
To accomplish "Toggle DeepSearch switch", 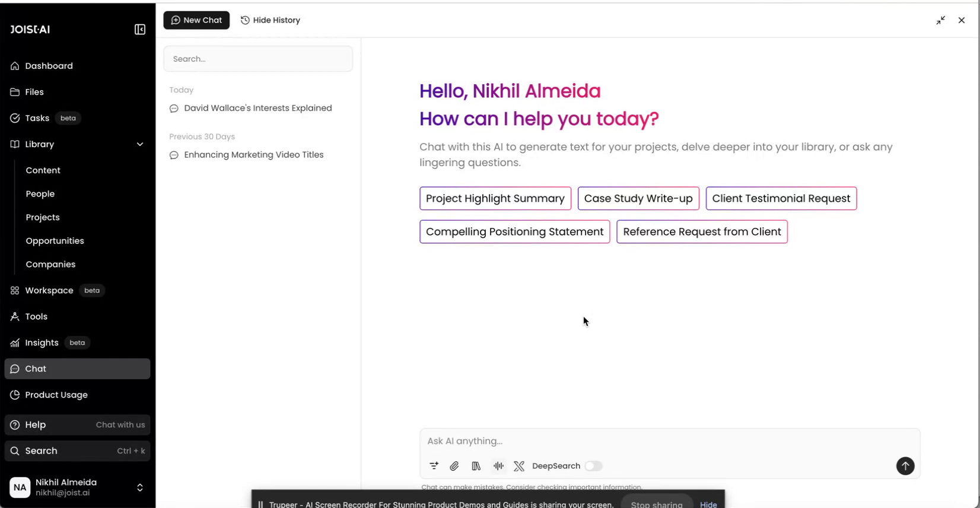I will 593,466.
